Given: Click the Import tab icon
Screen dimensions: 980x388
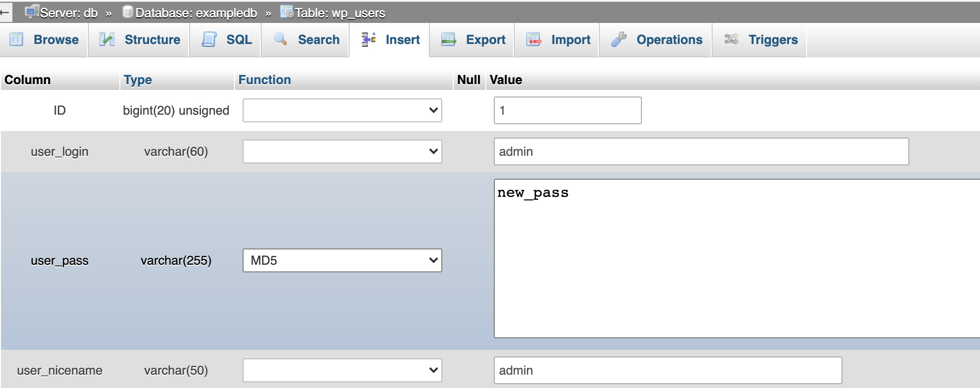Looking at the screenshot, I should 533,39.
